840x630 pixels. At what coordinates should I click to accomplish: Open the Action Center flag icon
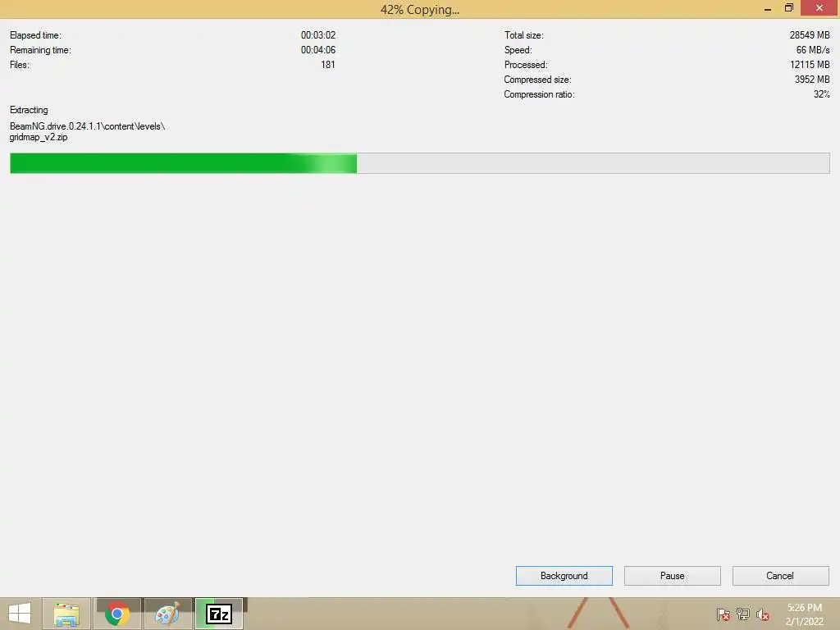724,614
